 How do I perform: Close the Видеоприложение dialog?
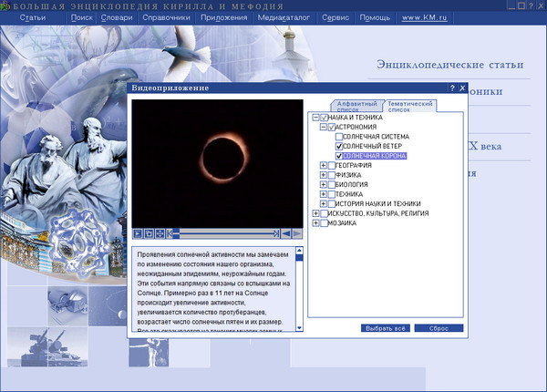(x=463, y=88)
